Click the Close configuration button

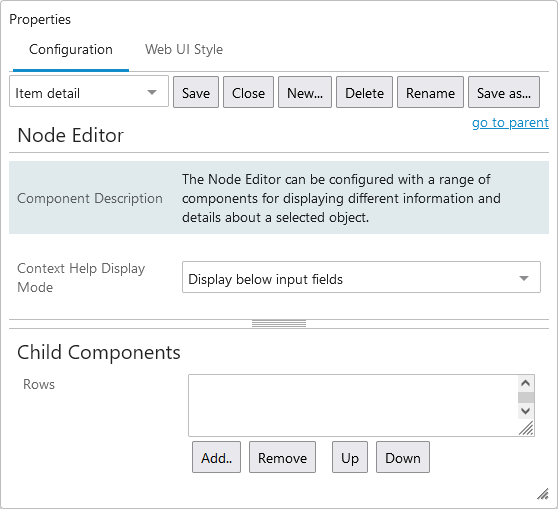pyautogui.click(x=248, y=92)
